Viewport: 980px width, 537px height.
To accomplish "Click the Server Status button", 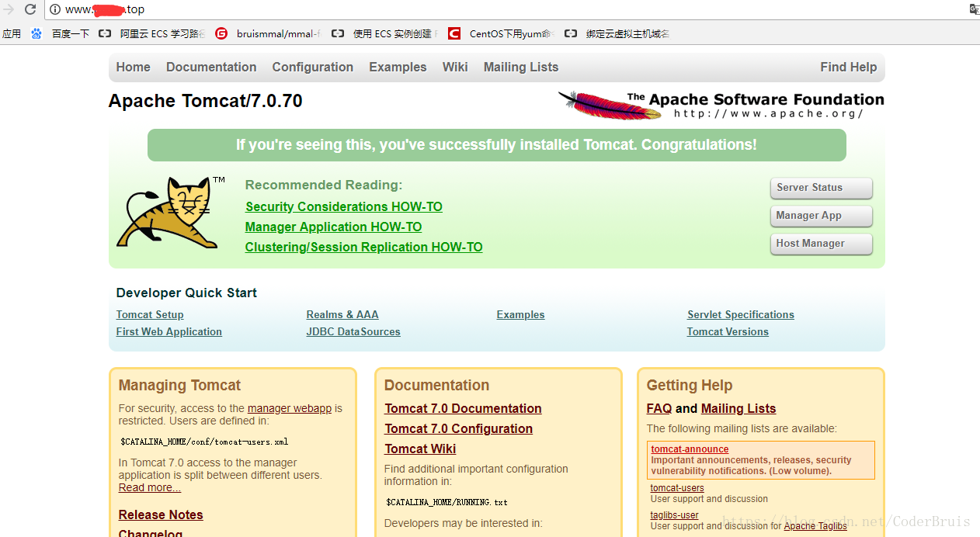I will (x=822, y=188).
